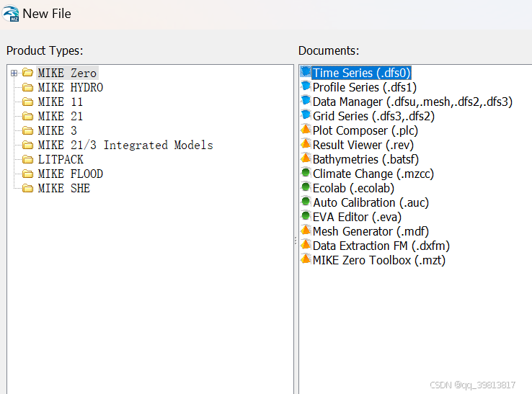The width and height of the screenshot is (532, 394).
Task: Click the Ecolab green icon
Action: tap(306, 187)
